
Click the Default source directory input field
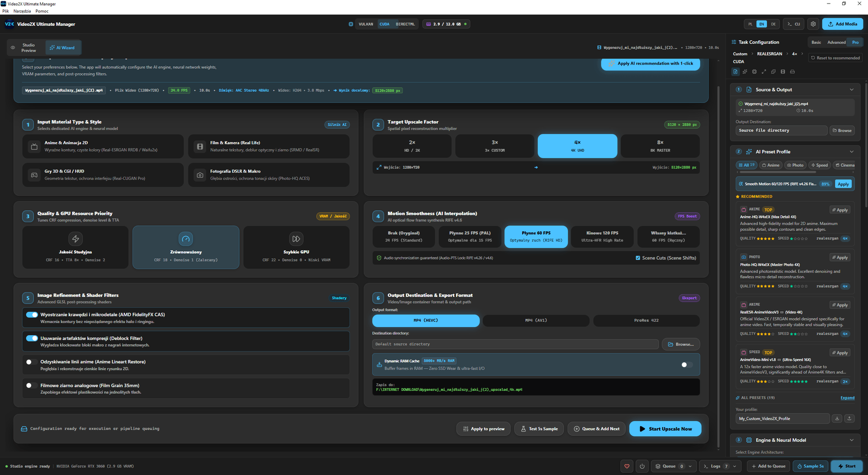[515, 344]
